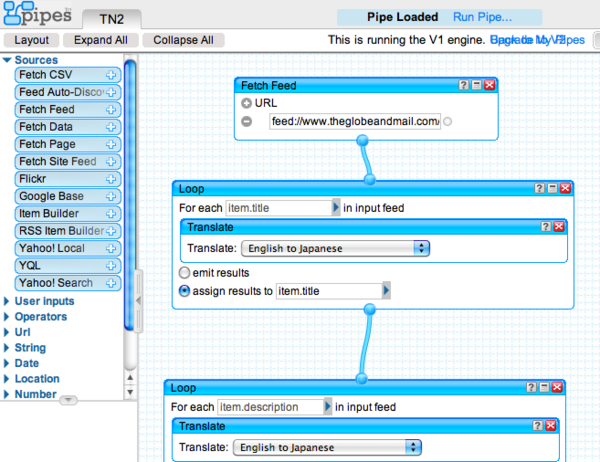Switch to the TN2 pipe tab
600x462 pixels.
click(x=112, y=19)
